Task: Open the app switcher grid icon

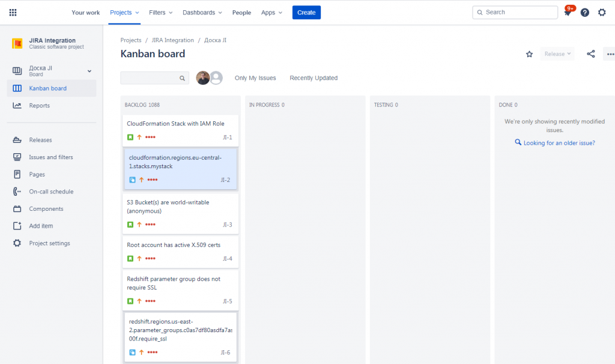Action: (x=13, y=13)
